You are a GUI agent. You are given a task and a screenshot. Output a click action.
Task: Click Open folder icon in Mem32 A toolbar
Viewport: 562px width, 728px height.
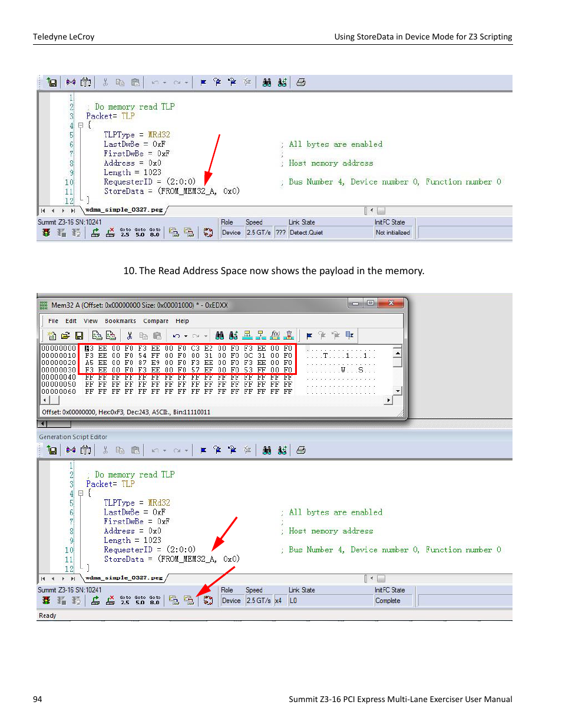coord(65,335)
